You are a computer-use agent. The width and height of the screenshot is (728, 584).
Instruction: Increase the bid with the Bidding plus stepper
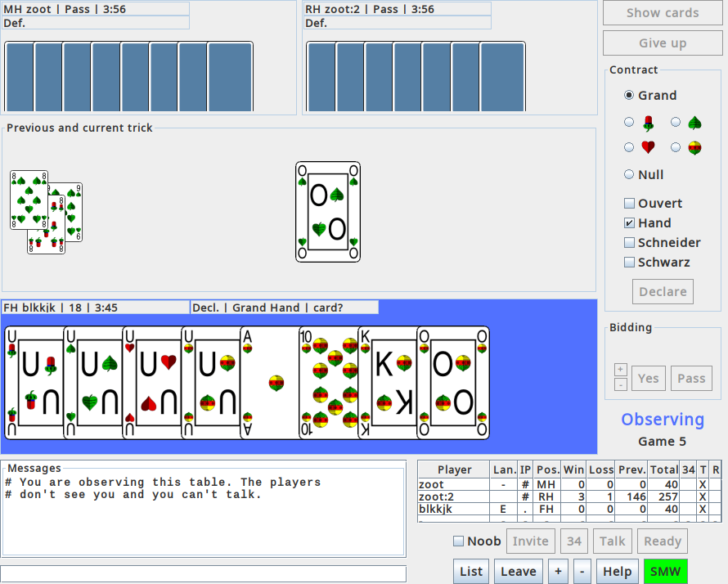point(621,370)
